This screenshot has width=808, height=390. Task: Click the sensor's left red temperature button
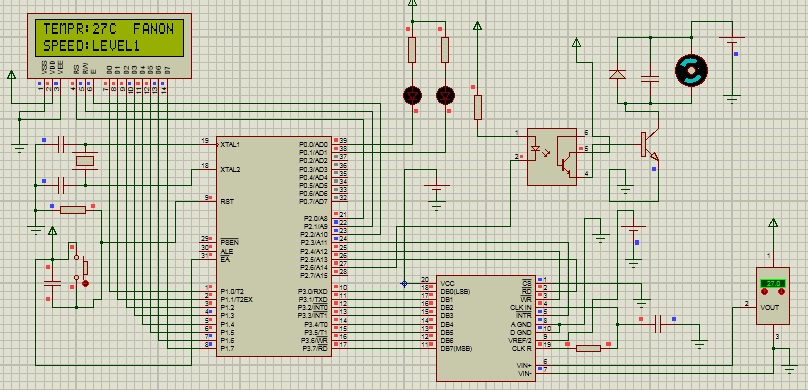pyautogui.click(x=765, y=292)
